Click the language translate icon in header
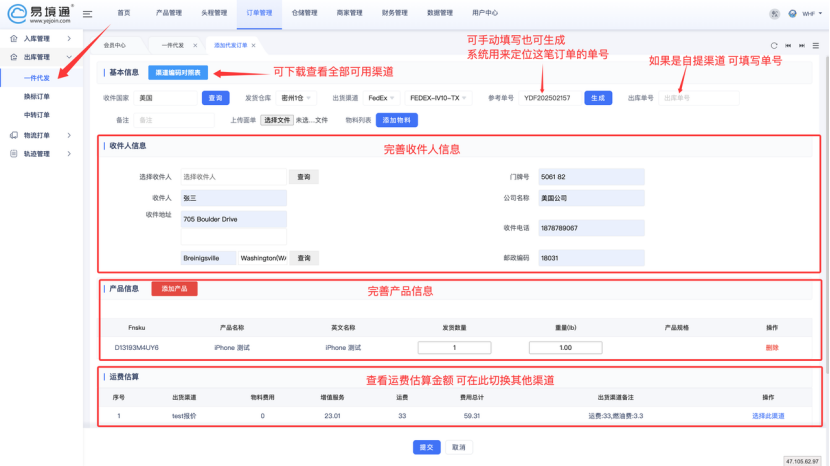The height and width of the screenshot is (466, 830). coord(775,13)
